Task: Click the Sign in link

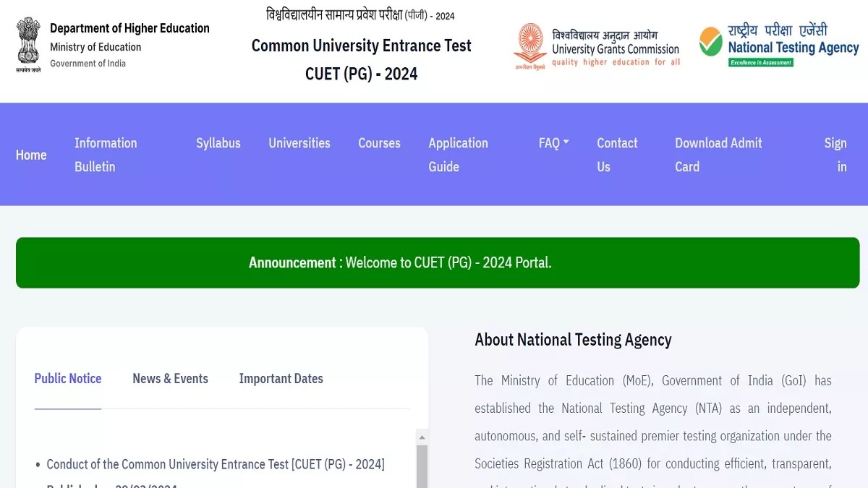Action: 835,155
